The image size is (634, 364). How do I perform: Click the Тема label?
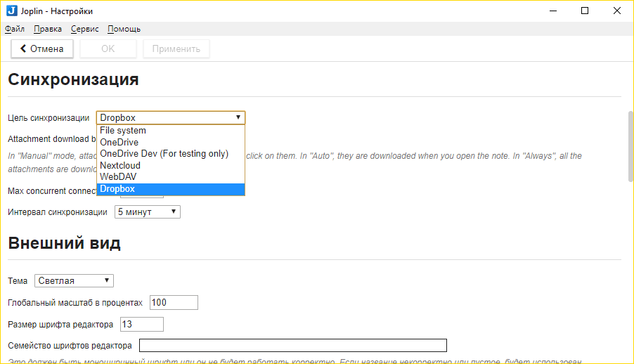click(18, 281)
